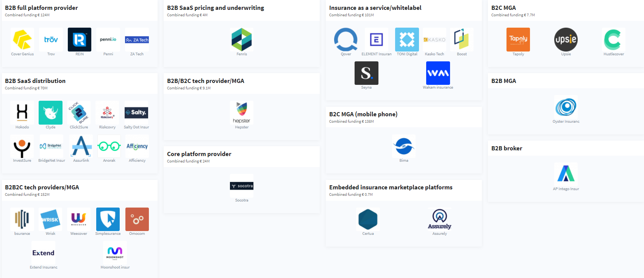Open the B2C MGA (mobile phone) heading
Screen dimensions: 644x278
[x=363, y=114]
